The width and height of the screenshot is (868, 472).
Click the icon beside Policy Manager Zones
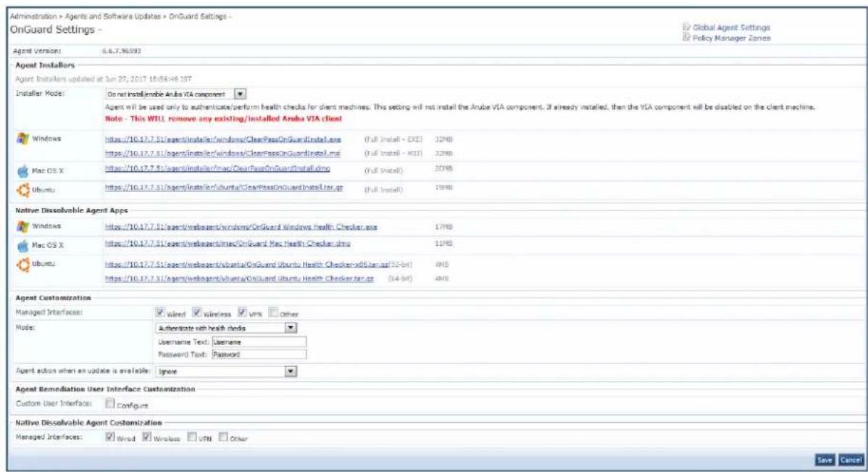[x=686, y=37]
